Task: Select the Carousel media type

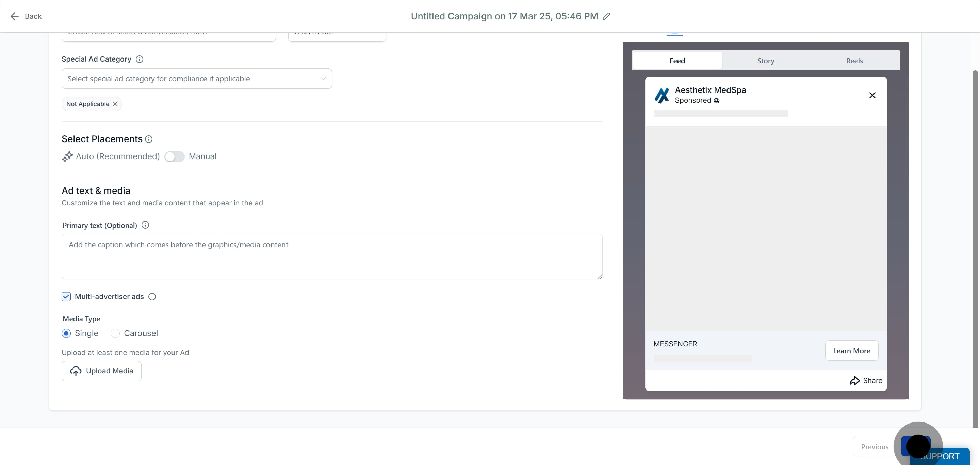Action: pos(115,333)
